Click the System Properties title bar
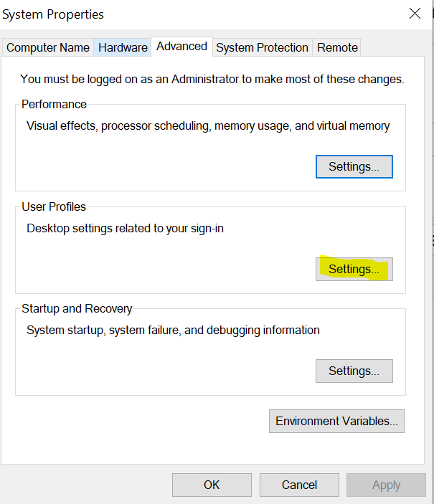Screen dimensions: 434x504 coord(179,14)
